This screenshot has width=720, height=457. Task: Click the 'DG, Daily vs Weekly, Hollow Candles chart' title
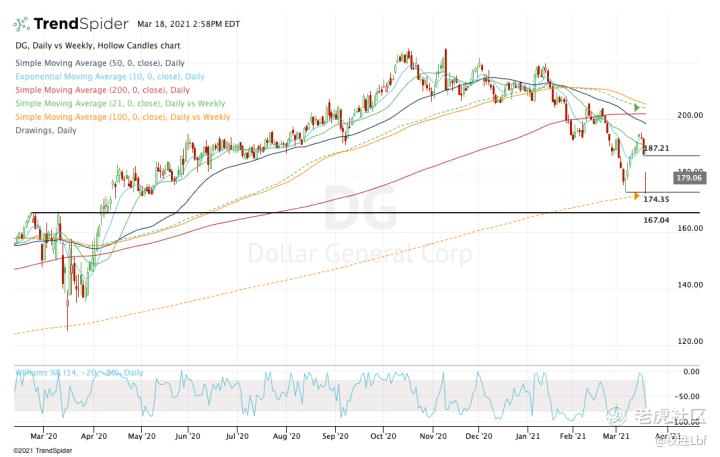[x=98, y=45]
